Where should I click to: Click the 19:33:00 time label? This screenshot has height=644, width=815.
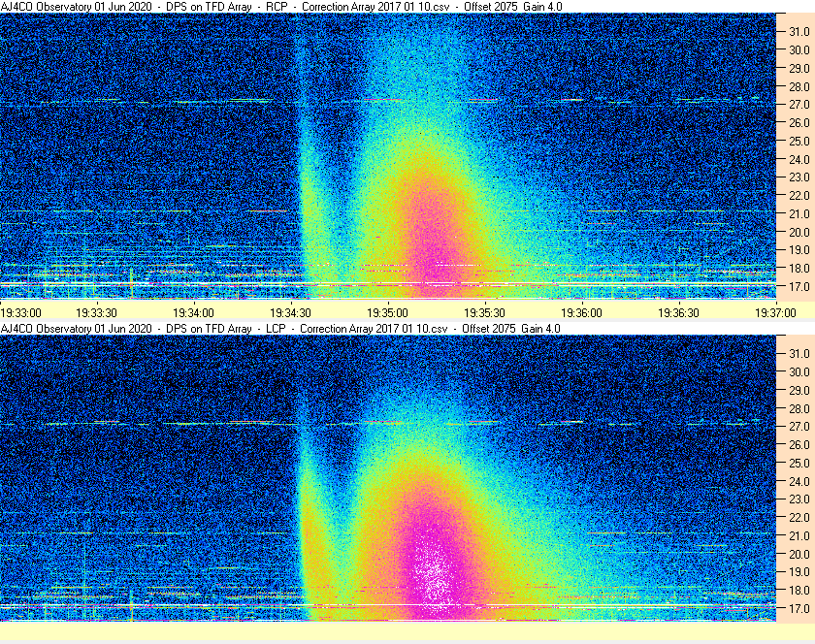tap(20, 313)
